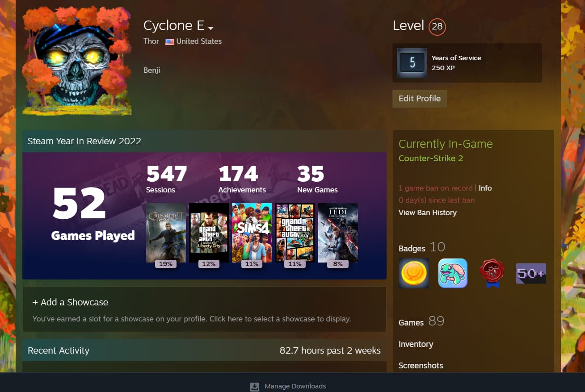Click Add a Showcase slot
Viewport: 585px width, 392px height.
[70, 302]
